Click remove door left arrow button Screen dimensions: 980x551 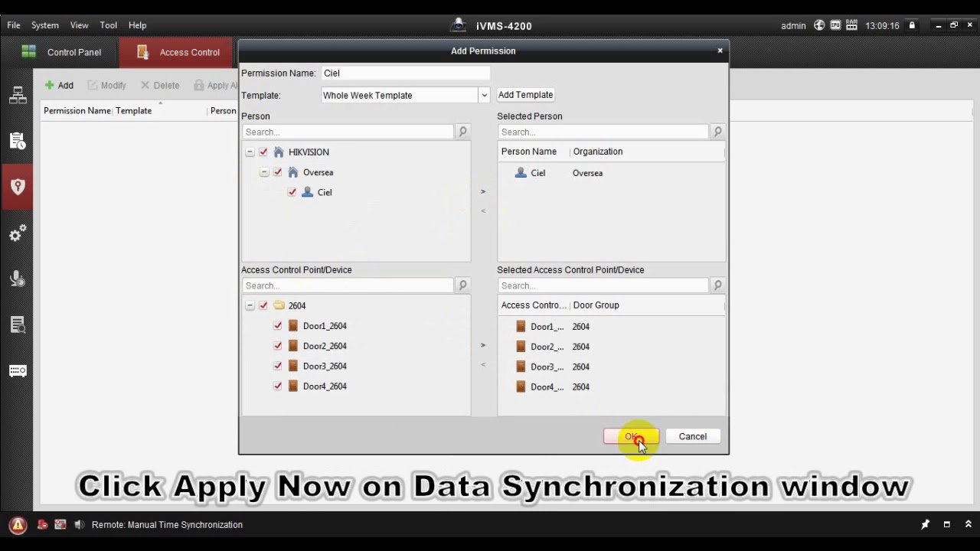pos(483,364)
